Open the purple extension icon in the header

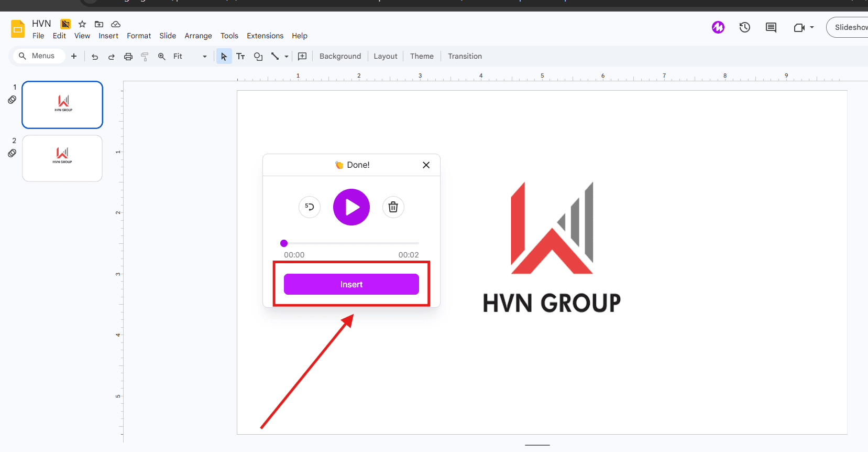[x=718, y=27]
